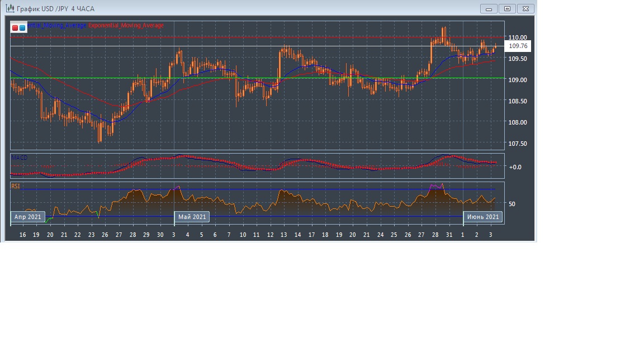This screenshot has width=644, height=362.
Task: Click the red square legend icon
Action: [15, 27]
